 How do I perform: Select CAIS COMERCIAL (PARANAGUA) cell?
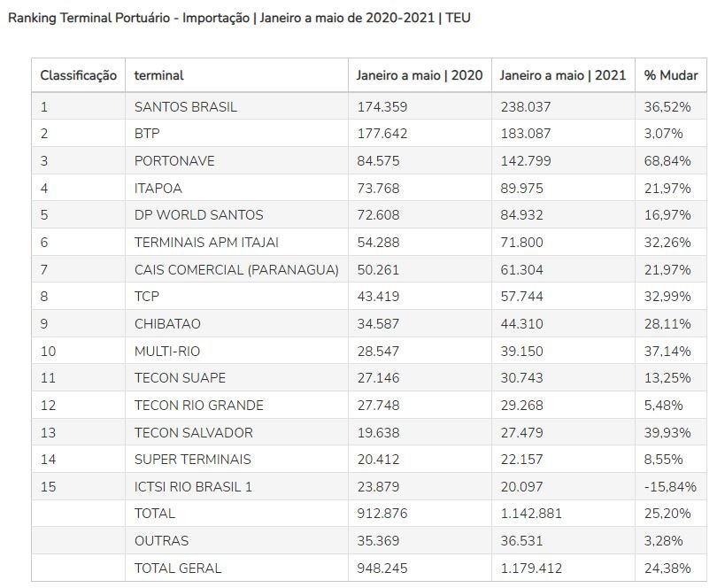coord(236,270)
